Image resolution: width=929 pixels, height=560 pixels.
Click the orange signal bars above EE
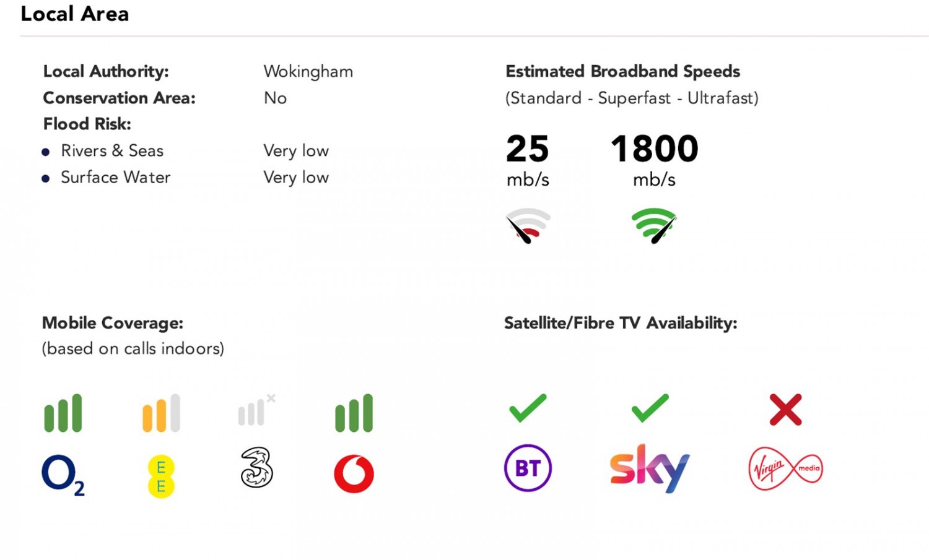161,413
